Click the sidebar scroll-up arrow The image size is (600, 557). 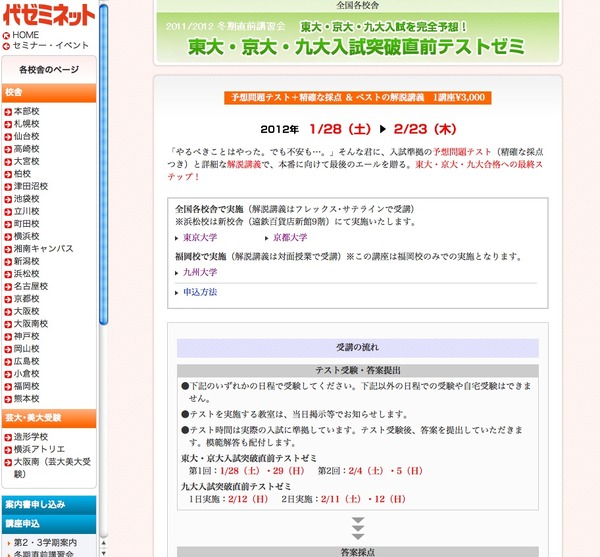click(103, 543)
